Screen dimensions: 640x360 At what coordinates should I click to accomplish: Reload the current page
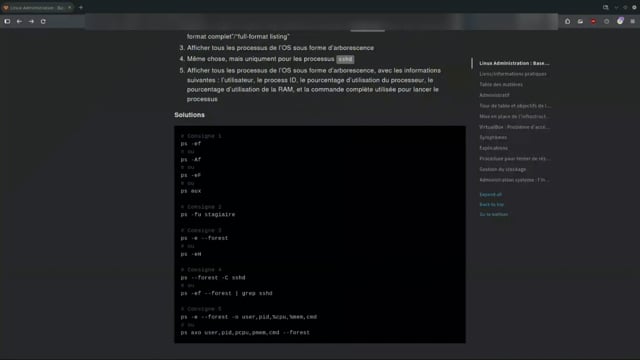(43, 21)
